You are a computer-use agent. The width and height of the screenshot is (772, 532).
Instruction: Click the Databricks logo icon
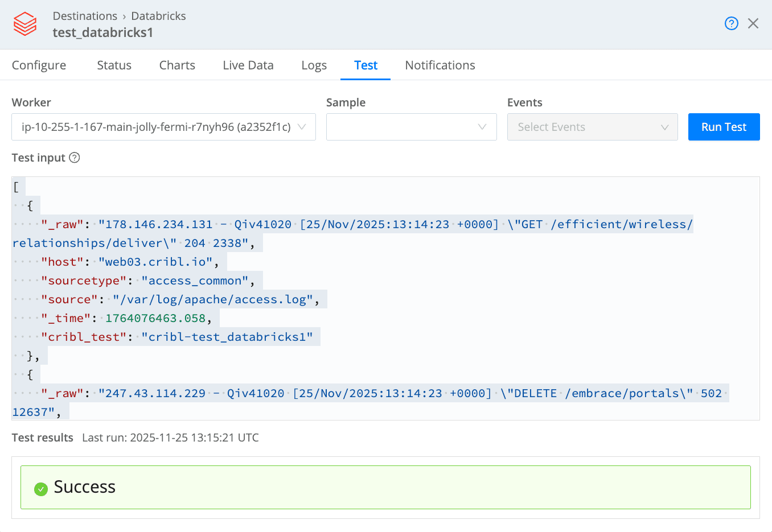click(x=25, y=24)
